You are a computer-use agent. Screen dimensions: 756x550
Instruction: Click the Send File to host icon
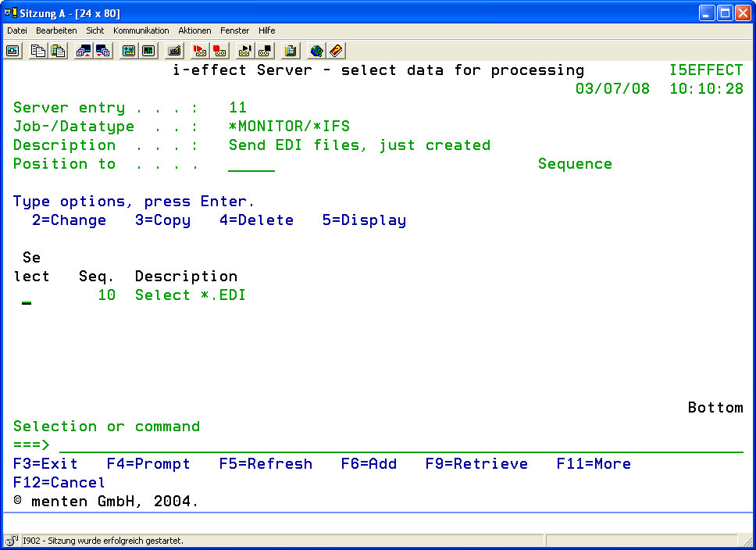(x=84, y=51)
